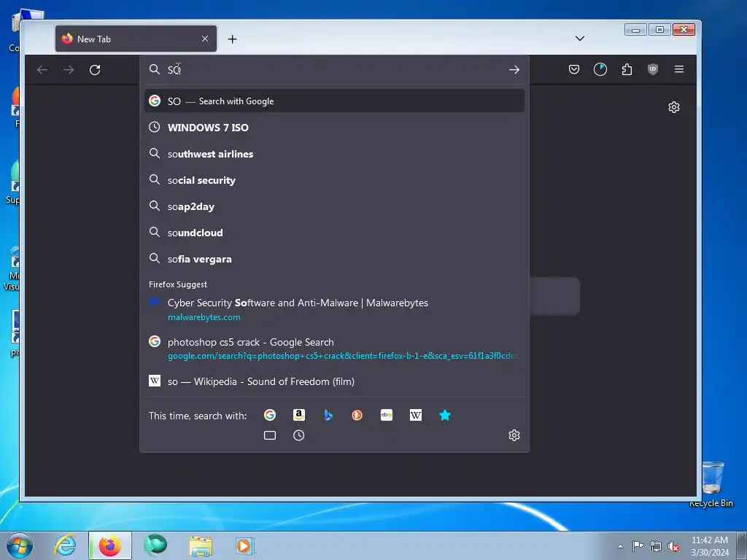Open search settings gear in dropdown

[514, 435]
